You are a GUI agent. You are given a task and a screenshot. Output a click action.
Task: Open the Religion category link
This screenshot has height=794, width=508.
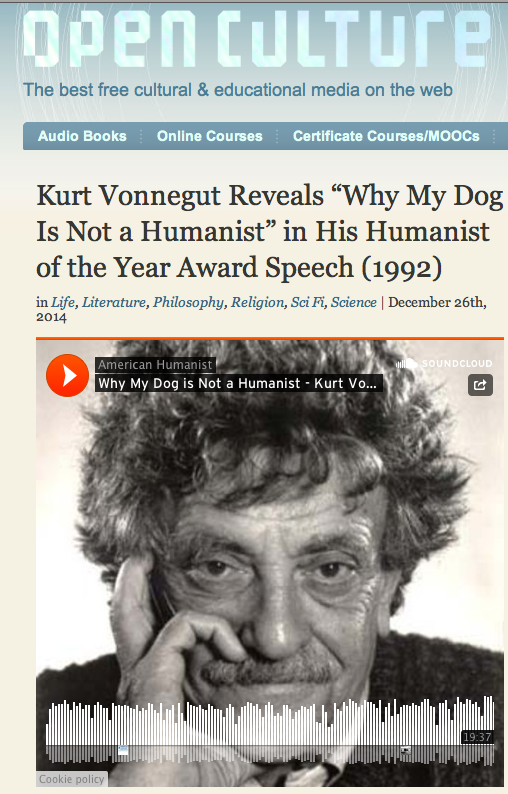(258, 302)
